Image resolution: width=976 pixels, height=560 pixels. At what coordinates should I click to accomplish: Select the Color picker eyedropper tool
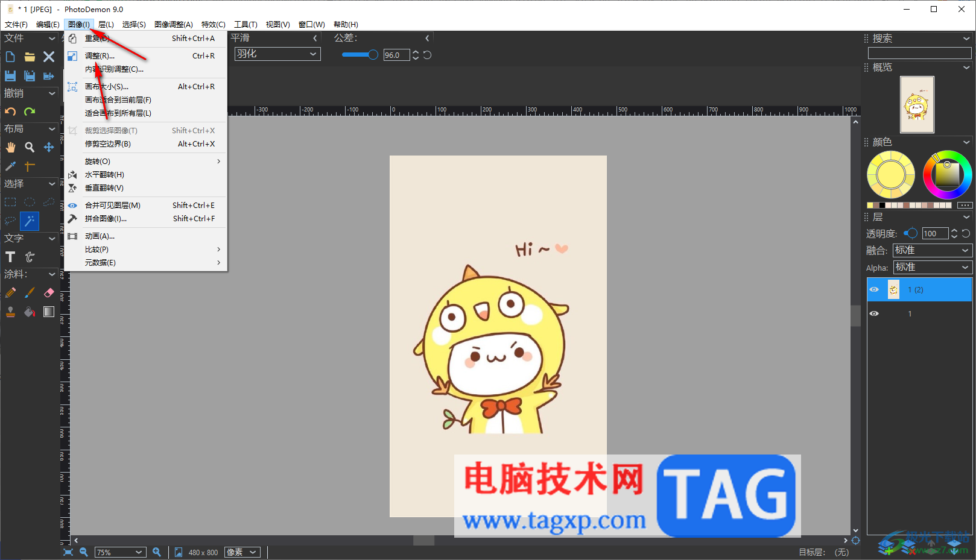click(x=10, y=166)
